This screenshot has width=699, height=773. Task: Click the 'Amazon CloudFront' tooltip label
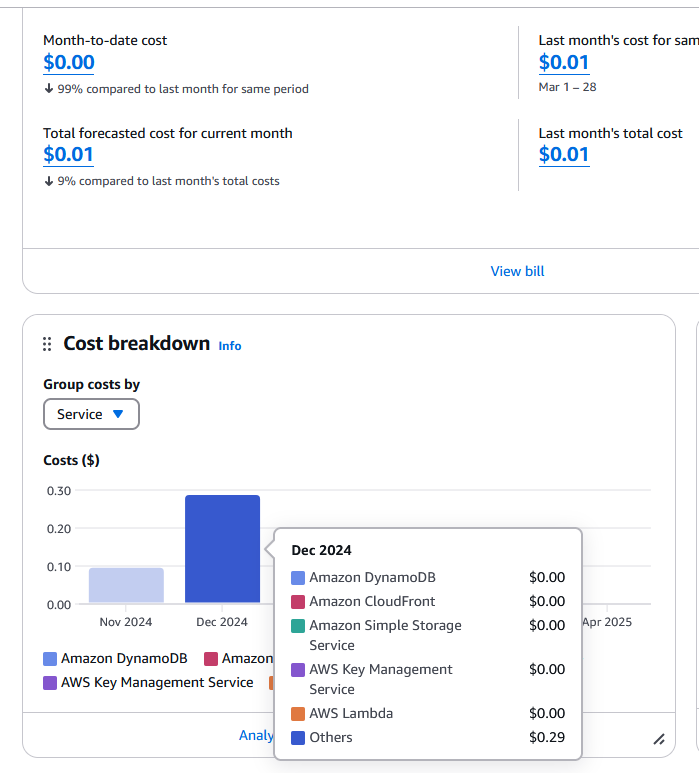372,602
